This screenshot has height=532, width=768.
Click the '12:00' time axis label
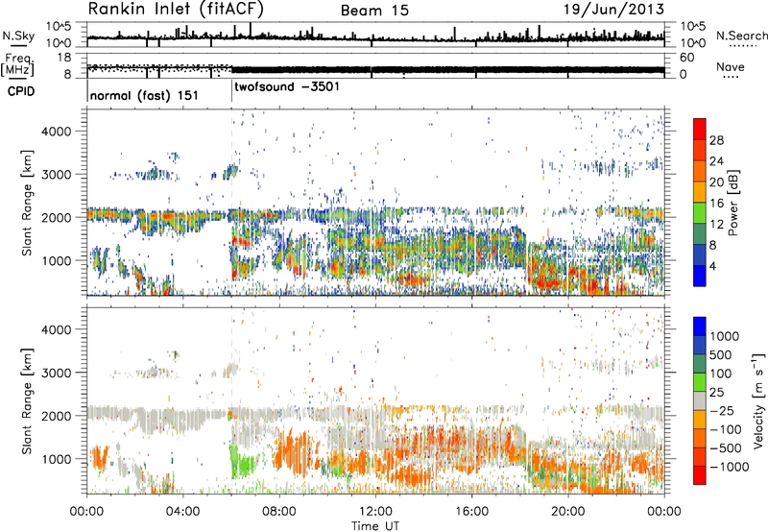(375, 512)
